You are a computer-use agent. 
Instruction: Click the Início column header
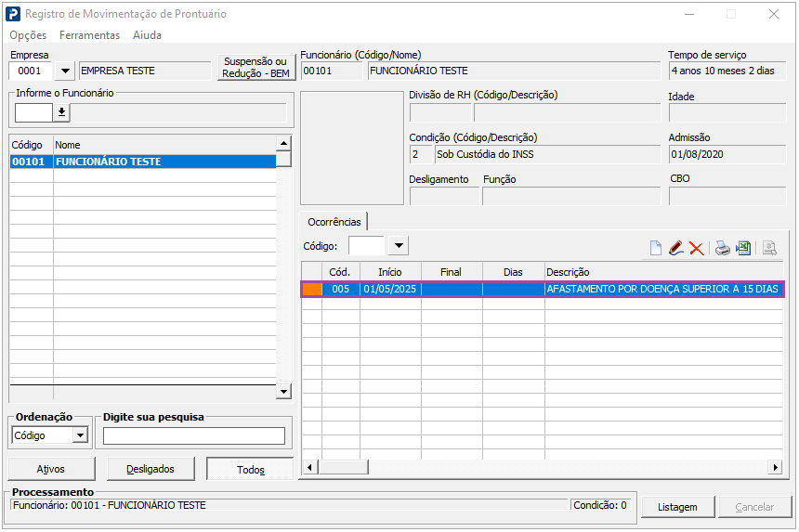click(x=390, y=272)
